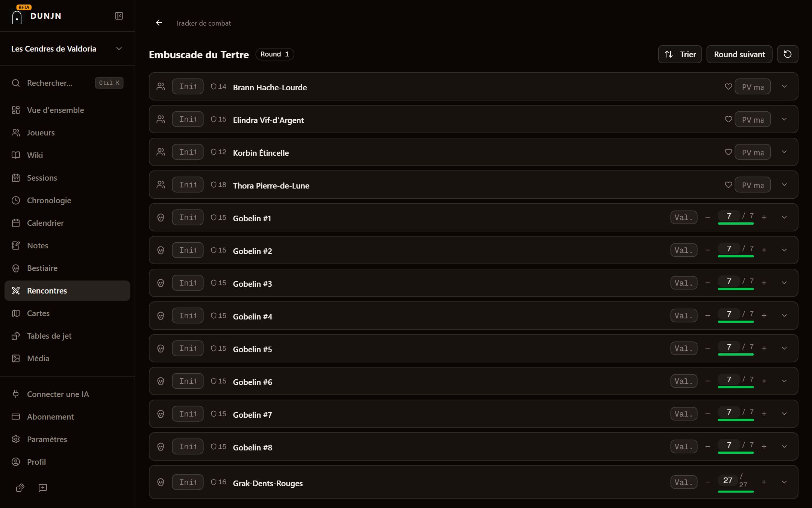Expand details for Gobelin #7
The width and height of the screenshot is (812, 508).
pos(784,414)
